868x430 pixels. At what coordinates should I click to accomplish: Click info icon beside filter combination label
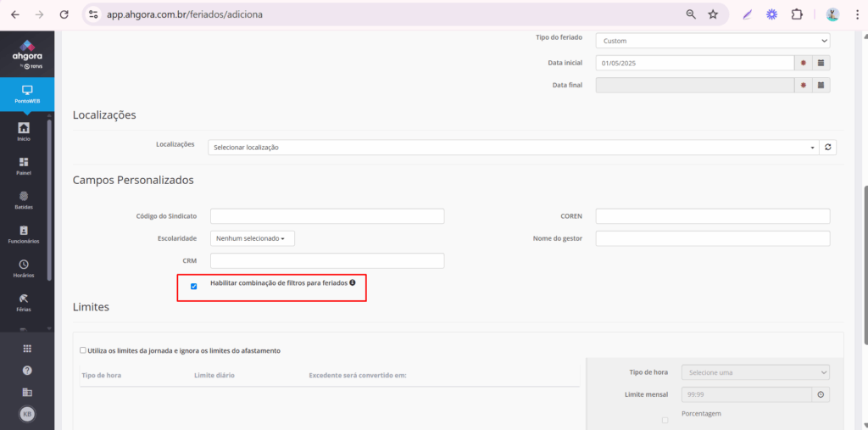click(x=352, y=282)
